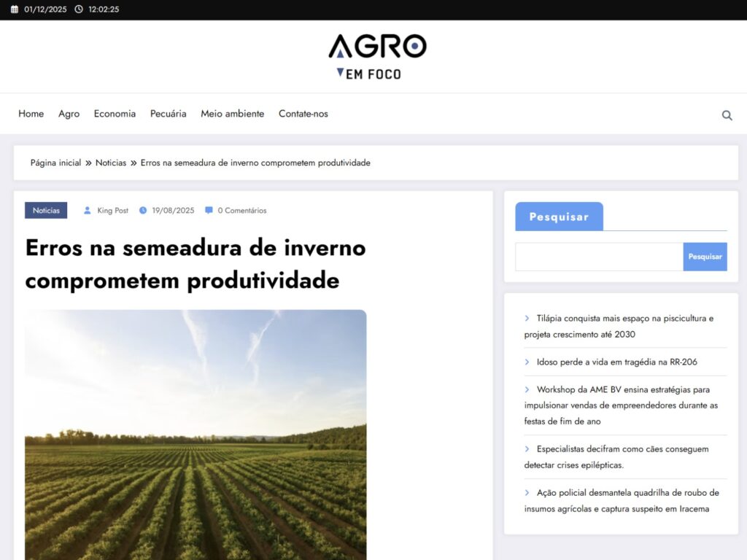
Task: Open the 0 Comentários link
Action: (241, 210)
